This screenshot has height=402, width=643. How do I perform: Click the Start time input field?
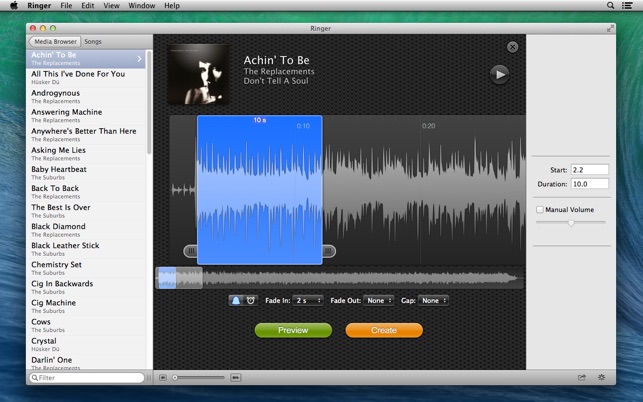[588, 170]
